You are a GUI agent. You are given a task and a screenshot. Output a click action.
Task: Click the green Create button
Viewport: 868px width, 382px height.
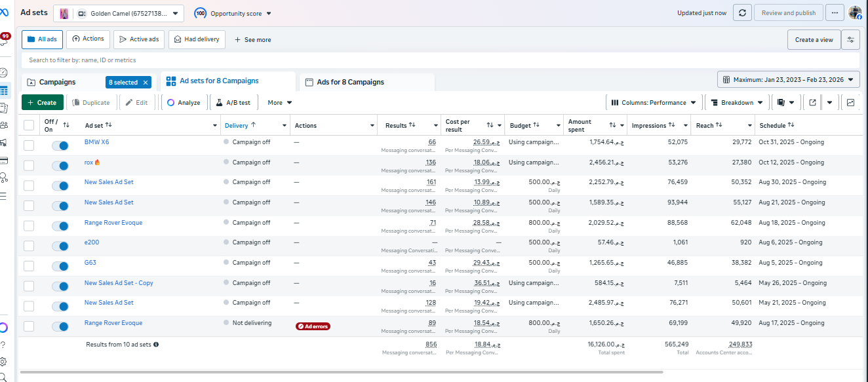coord(43,102)
